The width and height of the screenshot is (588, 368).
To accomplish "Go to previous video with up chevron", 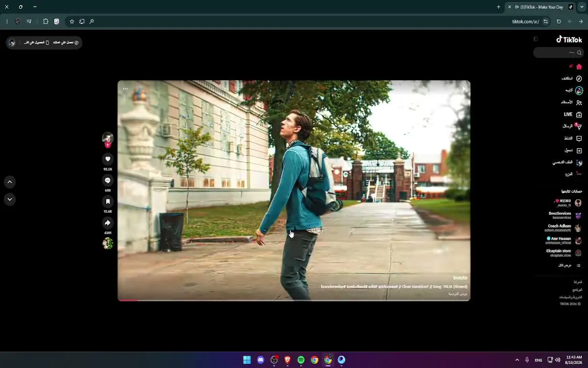I will tap(10, 182).
